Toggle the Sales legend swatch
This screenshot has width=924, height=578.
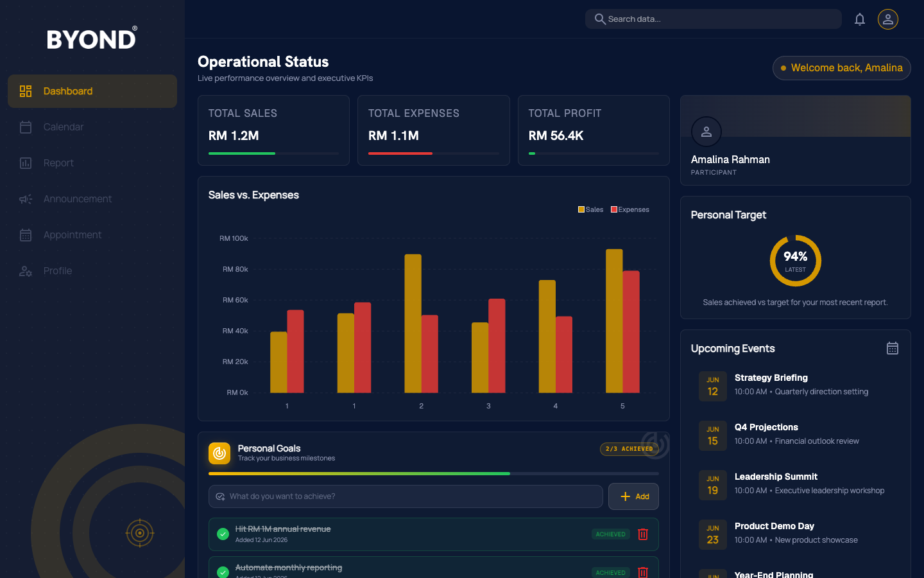(581, 209)
